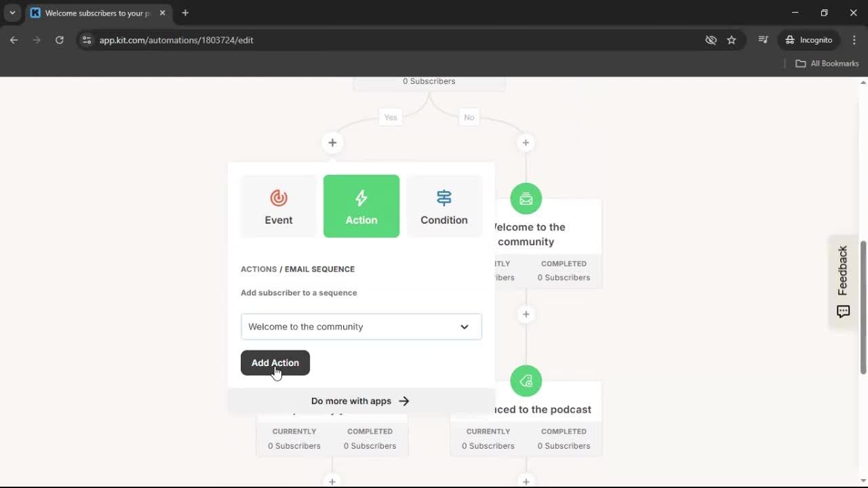Open All Bookmarks folder dropdown
Screen dimensions: 868x488
coord(827,63)
